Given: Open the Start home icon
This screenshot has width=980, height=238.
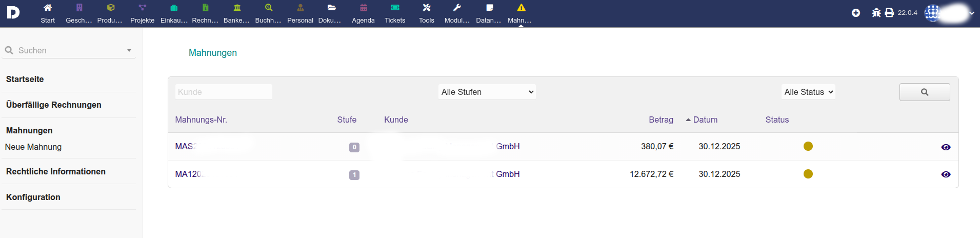Looking at the screenshot, I should [x=48, y=8].
